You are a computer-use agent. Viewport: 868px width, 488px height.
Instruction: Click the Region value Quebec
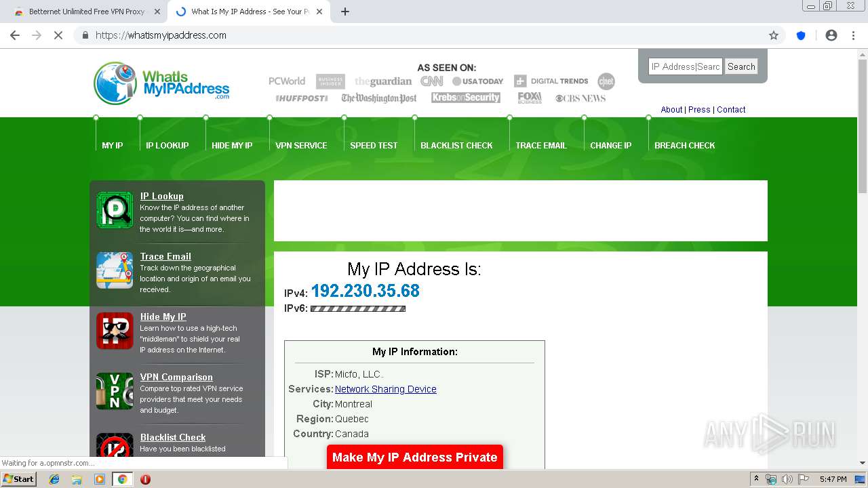pyautogui.click(x=352, y=419)
